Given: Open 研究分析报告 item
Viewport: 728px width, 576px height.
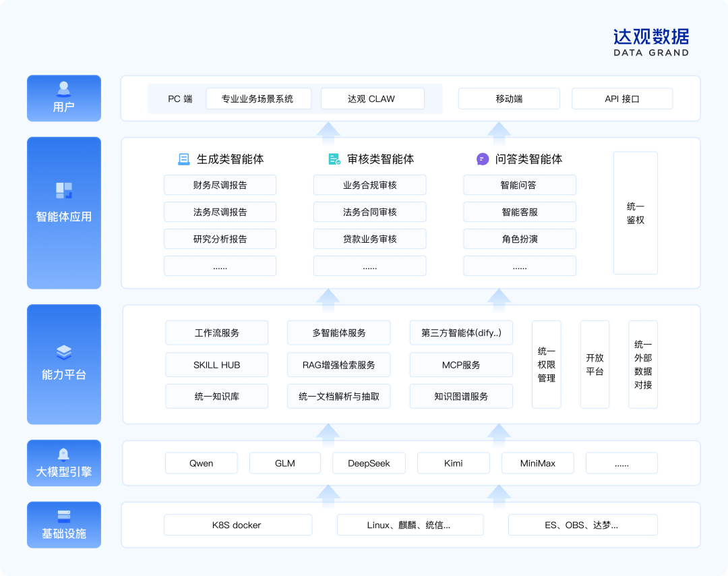Looking at the screenshot, I should pyautogui.click(x=220, y=239).
